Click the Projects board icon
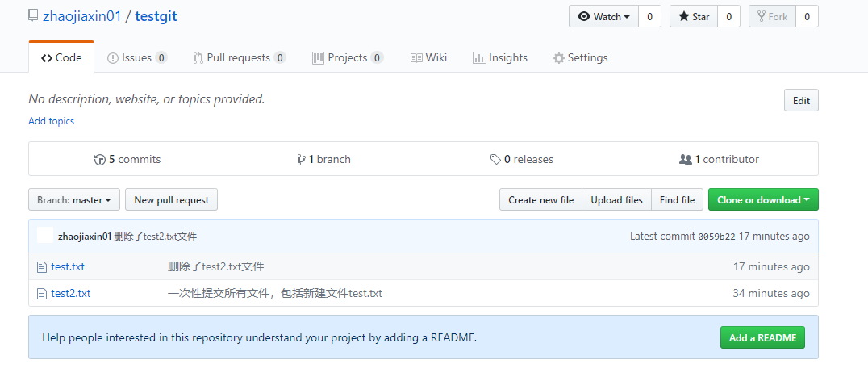Image resolution: width=868 pixels, height=381 pixels. pos(319,57)
